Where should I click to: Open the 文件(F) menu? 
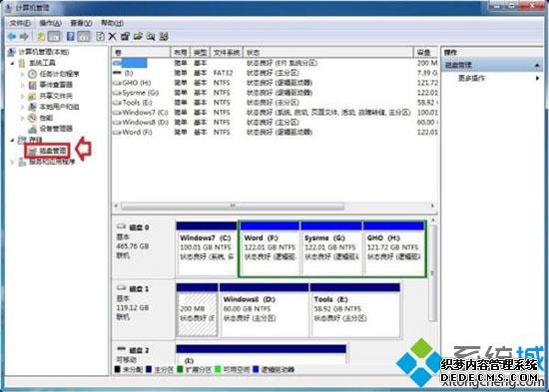(20, 23)
